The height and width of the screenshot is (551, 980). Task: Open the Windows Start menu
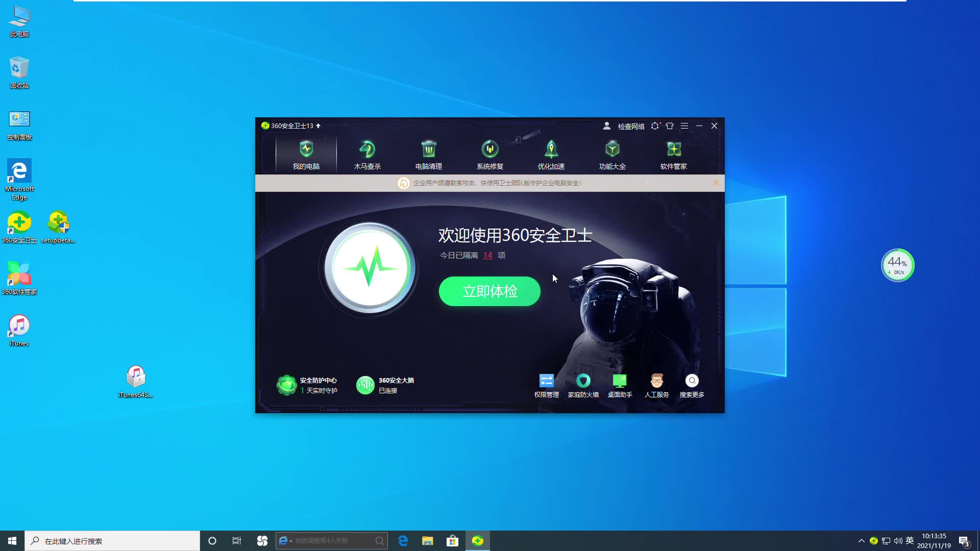(x=12, y=541)
